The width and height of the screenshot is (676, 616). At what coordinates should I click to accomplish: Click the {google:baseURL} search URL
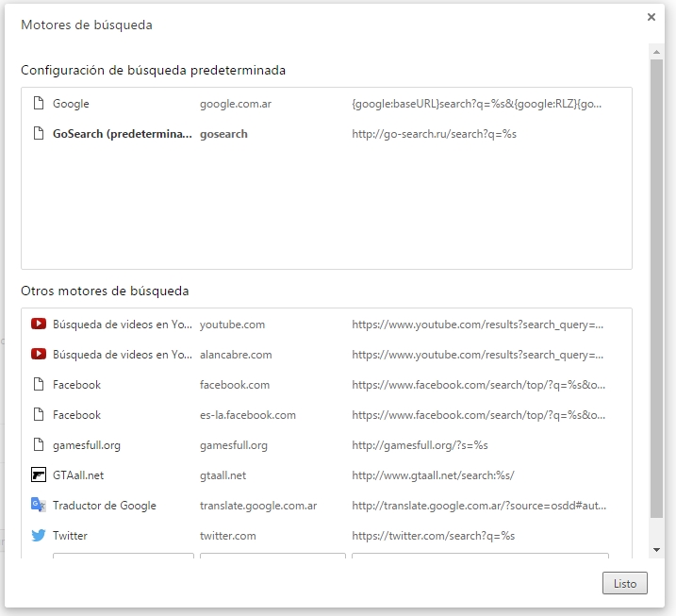[477, 104]
